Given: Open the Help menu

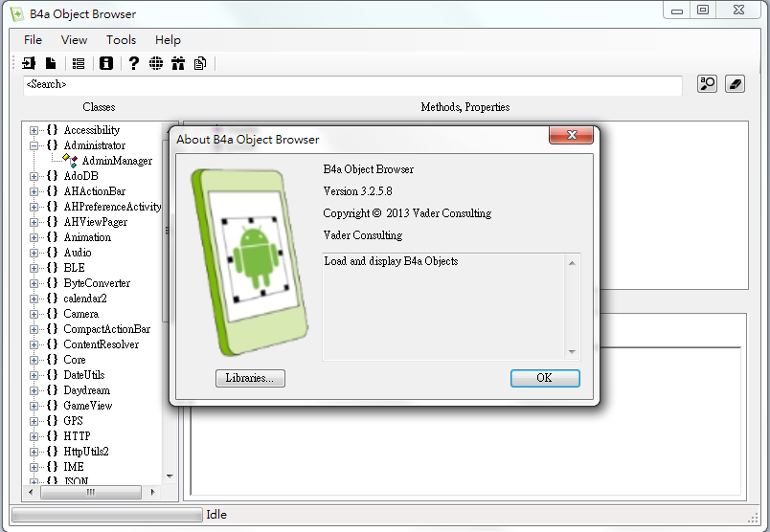Looking at the screenshot, I should coord(168,40).
